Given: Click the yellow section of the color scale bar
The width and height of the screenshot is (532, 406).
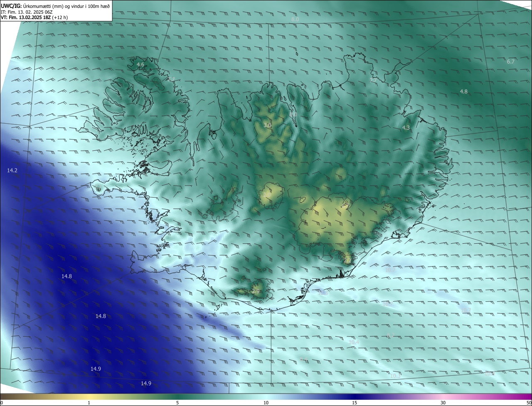Looking at the screenshot, I should pyautogui.click(x=89, y=396).
